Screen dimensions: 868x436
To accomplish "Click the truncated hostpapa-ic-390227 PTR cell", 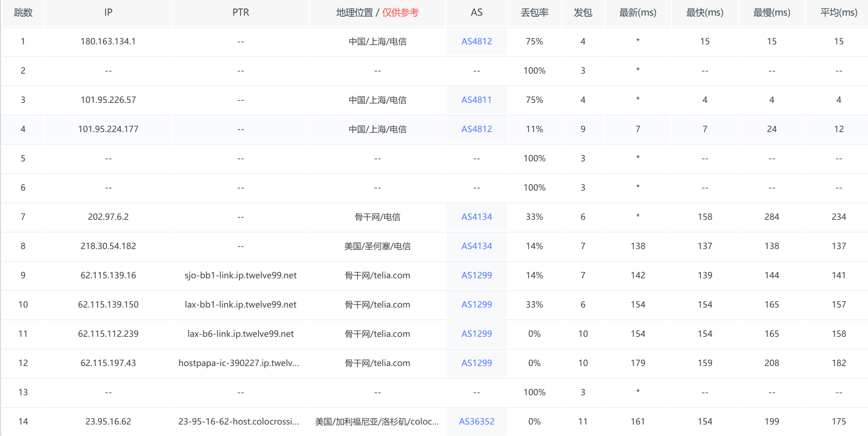I will [x=238, y=363].
